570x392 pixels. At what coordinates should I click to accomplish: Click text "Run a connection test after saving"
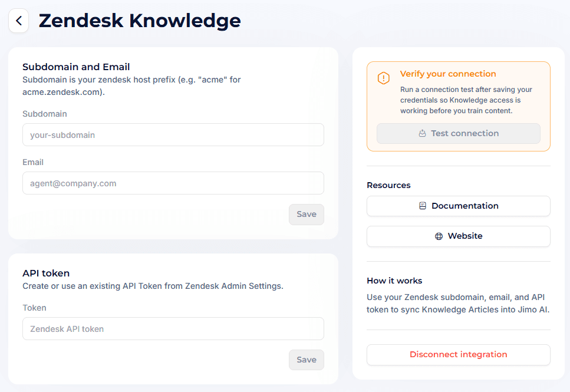click(x=454, y=90)
